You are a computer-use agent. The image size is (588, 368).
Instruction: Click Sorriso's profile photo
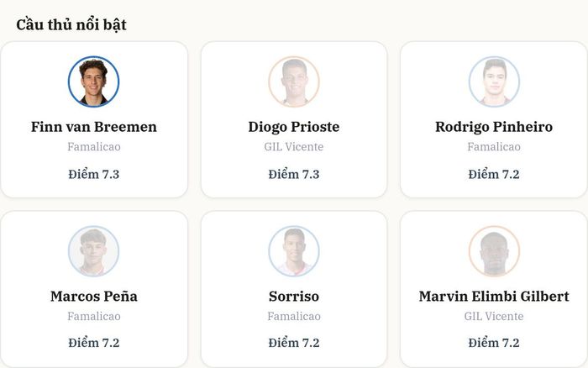(x=294, y=251)
